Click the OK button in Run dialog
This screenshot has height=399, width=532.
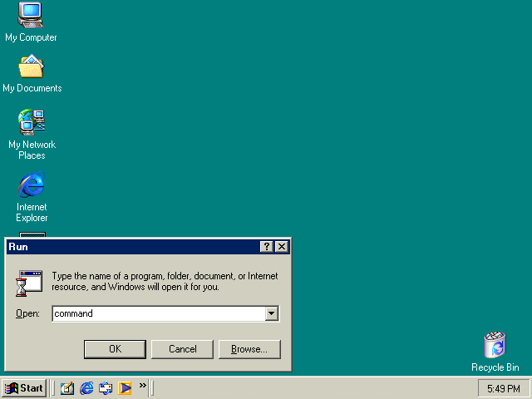tap(115, 349)
